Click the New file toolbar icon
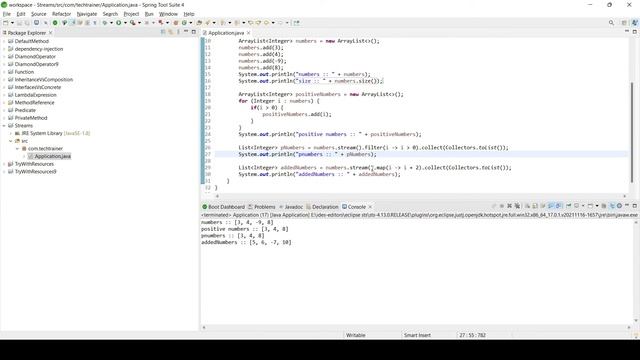Image resolution: width=640 pixels, height=360 pixels. pos(6,23)
